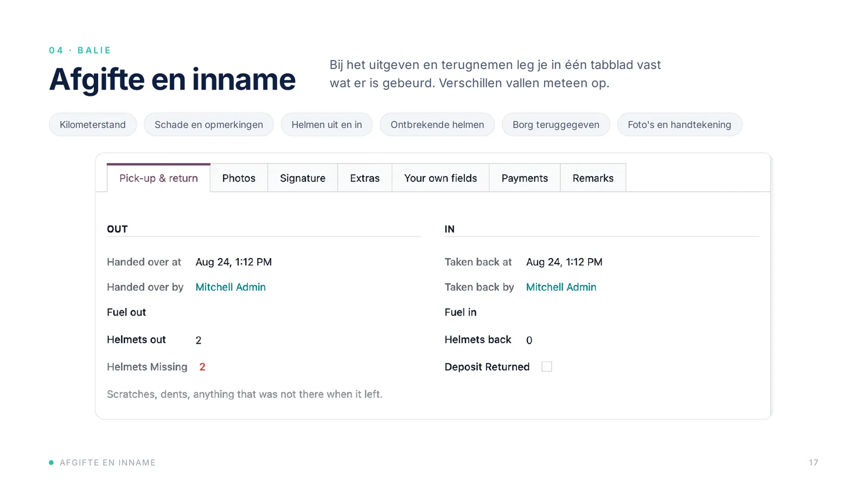Click the page number 17
The image size is (868, 488).
pos(813,463)
